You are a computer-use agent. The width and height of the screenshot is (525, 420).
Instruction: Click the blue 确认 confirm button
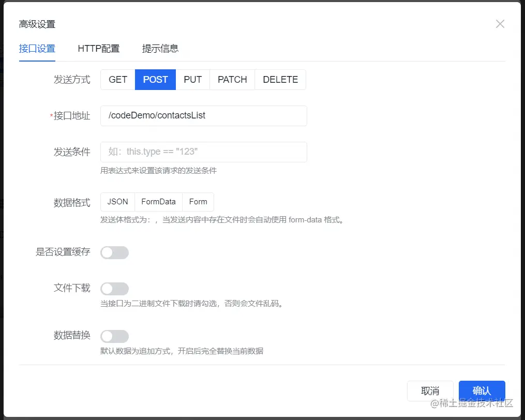click(x=482, y=391)
